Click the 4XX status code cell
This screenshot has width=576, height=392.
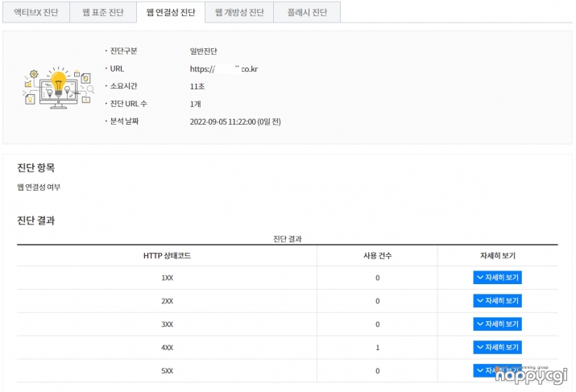[167, 348]
